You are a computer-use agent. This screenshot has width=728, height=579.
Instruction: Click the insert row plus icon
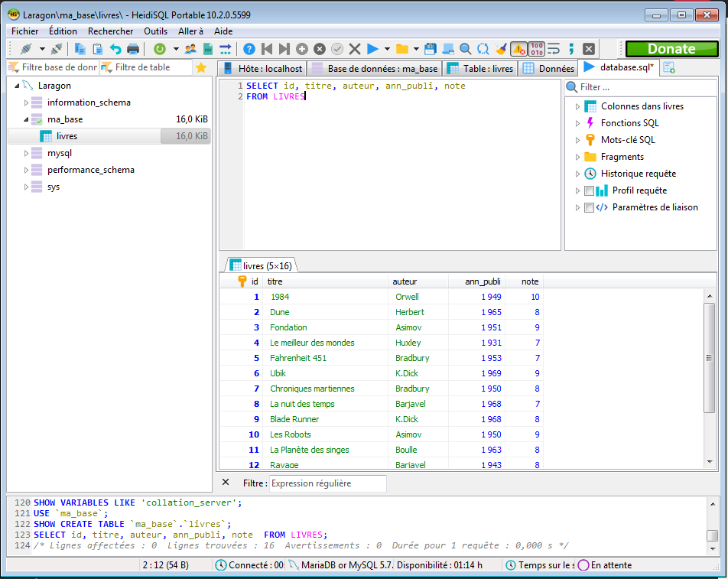pyautogui.click(x=302, y=49)
